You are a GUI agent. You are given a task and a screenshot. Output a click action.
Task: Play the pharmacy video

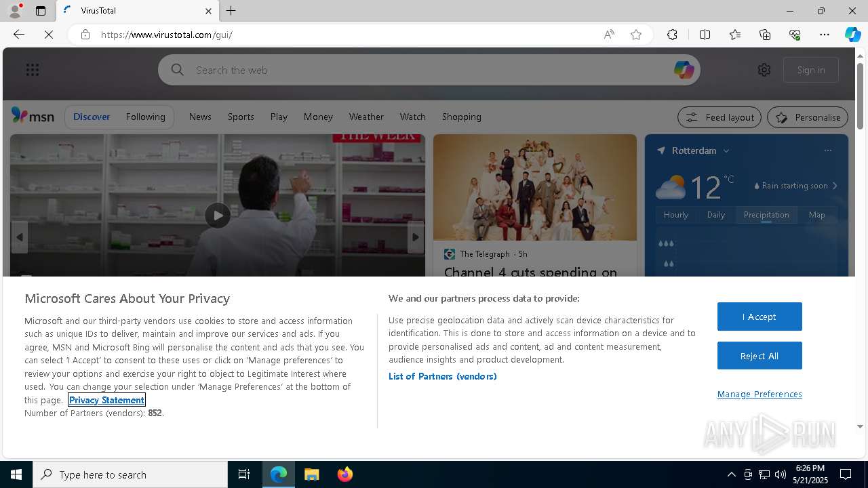pos(217,216)
